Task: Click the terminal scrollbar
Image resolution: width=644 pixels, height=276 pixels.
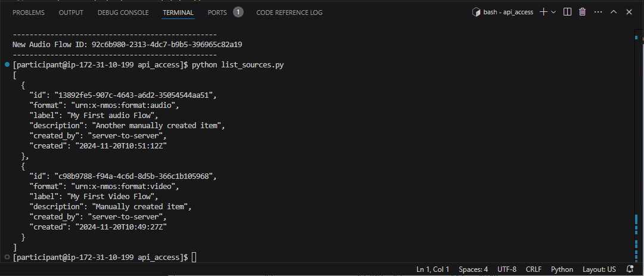Action: coord(636,146)
